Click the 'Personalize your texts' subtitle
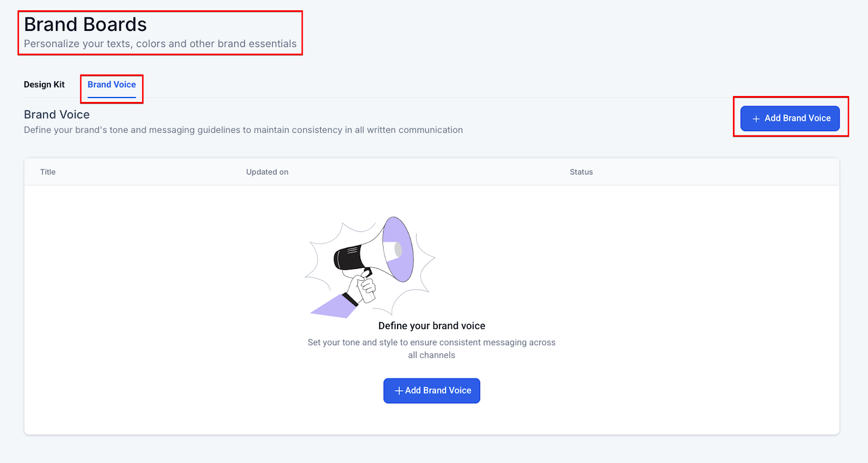This screenshot has height=463, width=868. (x=160, y=44)
